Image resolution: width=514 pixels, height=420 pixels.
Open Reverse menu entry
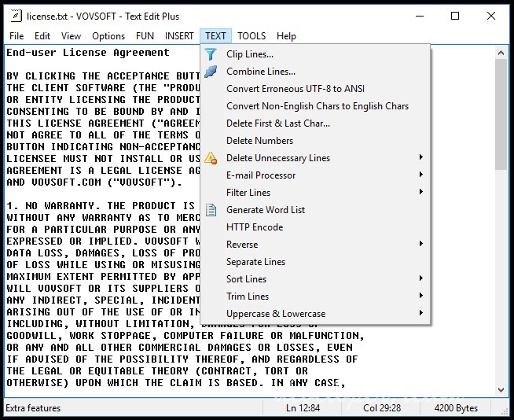[315, 245]
